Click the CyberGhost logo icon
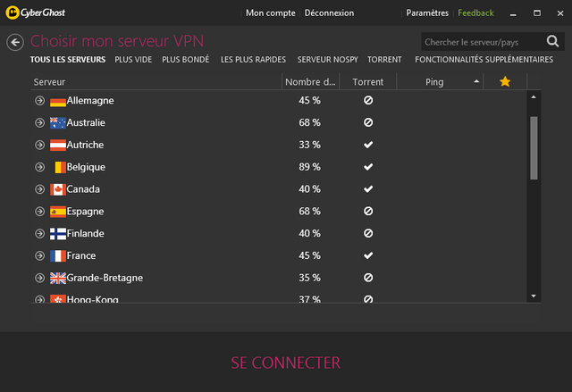The image size is (572, 392). (13, 13)
